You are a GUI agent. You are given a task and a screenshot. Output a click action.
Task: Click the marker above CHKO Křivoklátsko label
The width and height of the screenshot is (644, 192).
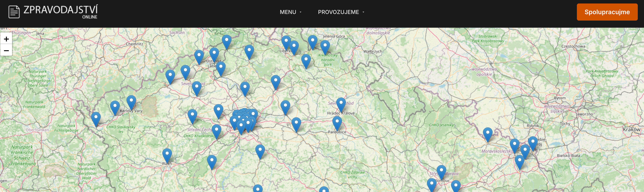pos(217,131)
